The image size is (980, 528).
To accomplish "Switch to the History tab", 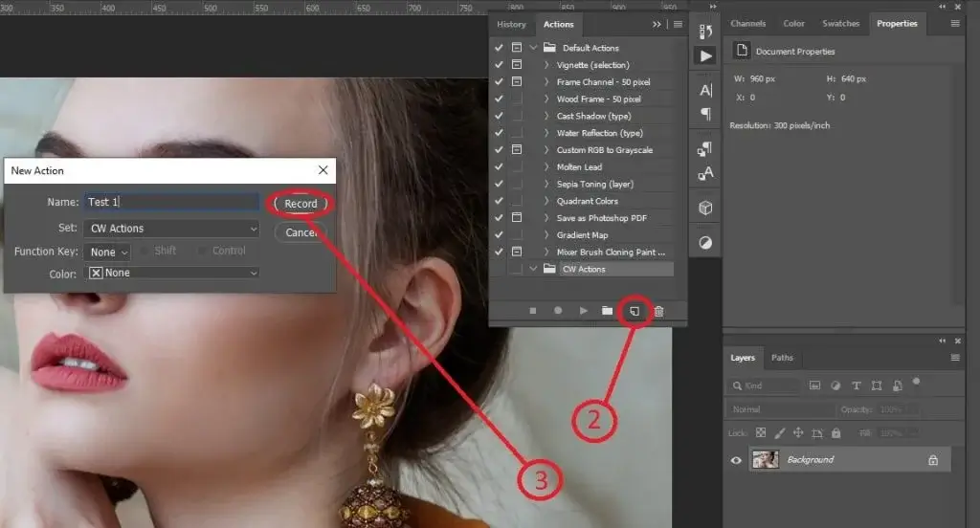I will tap(511, 24).
